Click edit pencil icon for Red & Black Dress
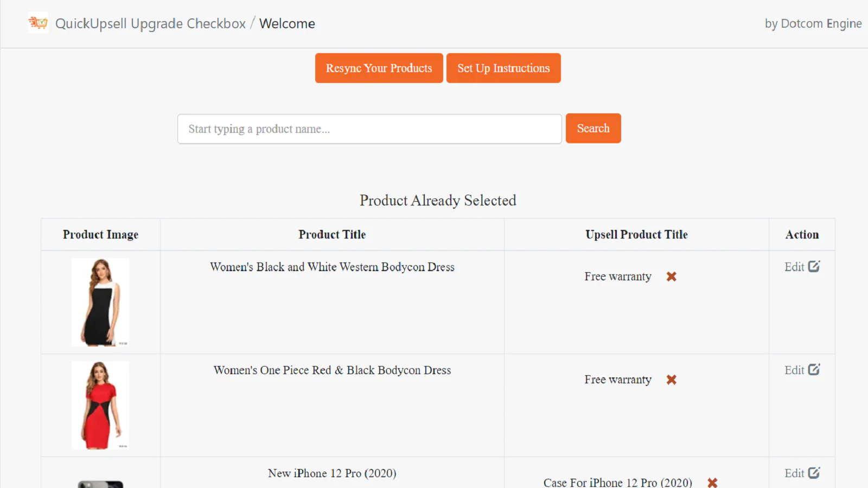 pos(814,370)
